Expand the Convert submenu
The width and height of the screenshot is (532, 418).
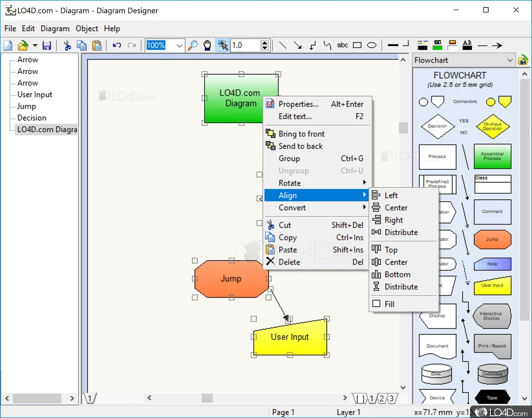318,208
